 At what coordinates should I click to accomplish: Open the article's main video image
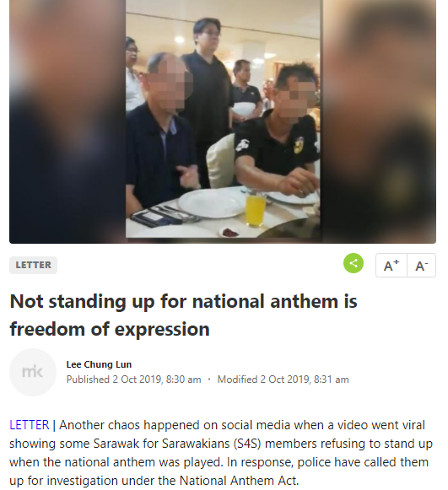coord(223,121)
